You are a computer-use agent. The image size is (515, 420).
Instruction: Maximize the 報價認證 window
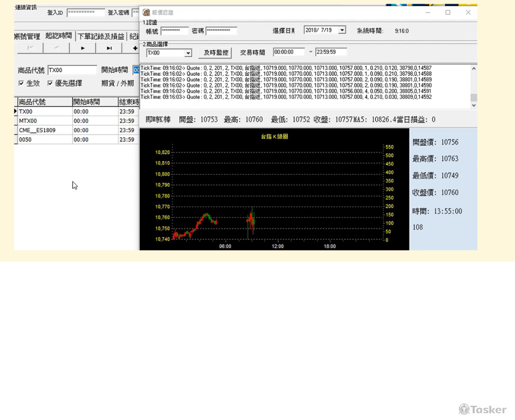pos(448,12)
